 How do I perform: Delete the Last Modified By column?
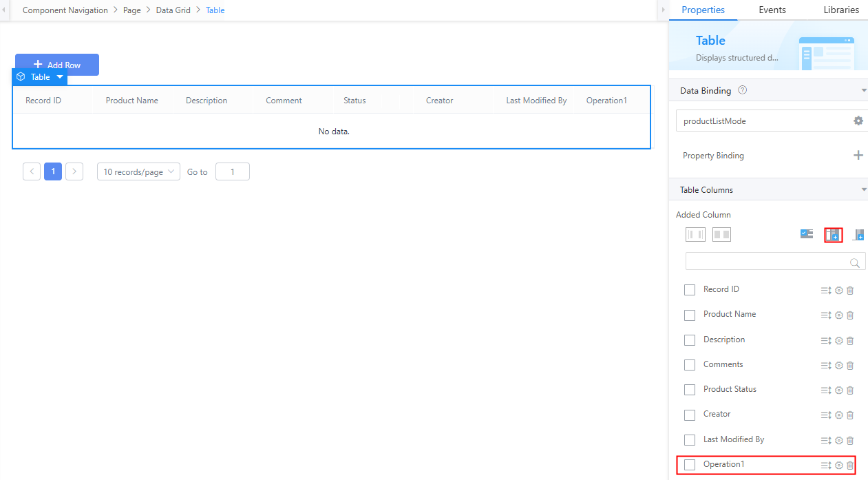pyautogui.click(x=850, y=441)
